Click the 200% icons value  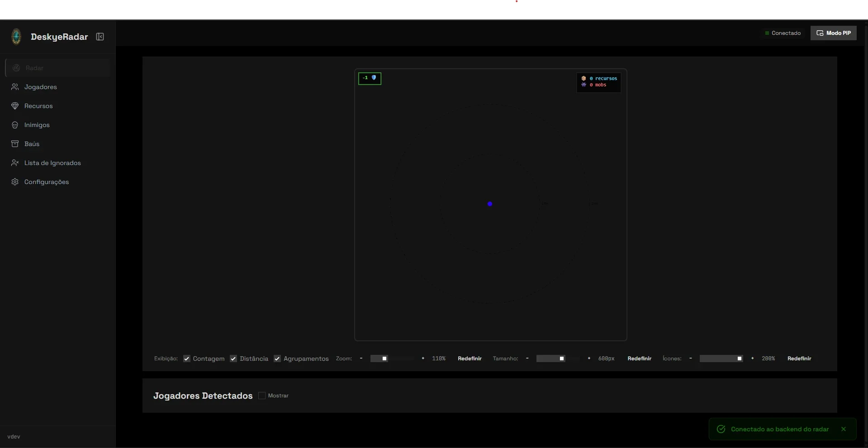pyautogui.click(x=768, y=358)
